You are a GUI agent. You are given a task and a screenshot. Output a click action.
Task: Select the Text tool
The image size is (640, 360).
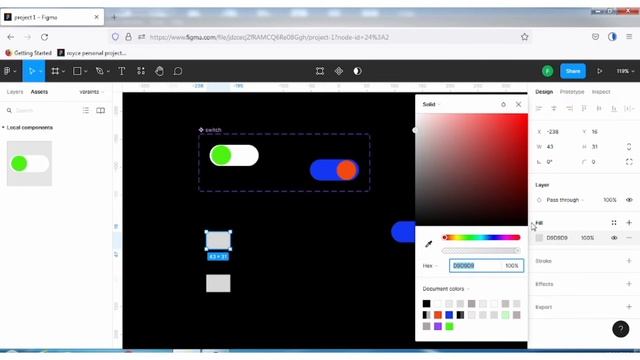(x=122, y=71)
